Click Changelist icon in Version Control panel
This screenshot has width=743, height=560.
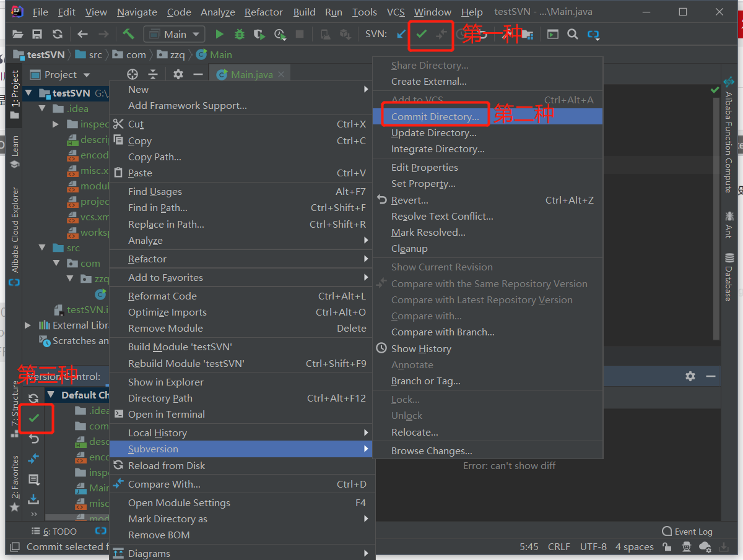(33, 479)
